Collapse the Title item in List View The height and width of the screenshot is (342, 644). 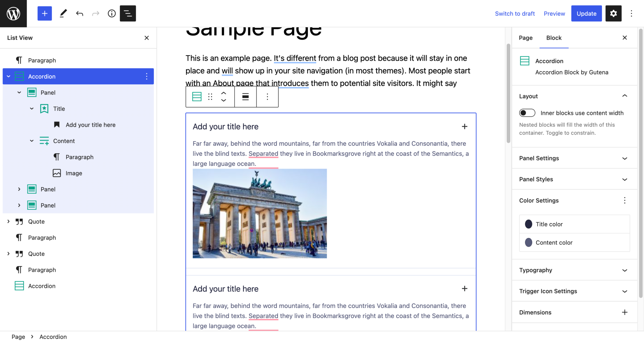pyautogui.click(x=32, y=109)
